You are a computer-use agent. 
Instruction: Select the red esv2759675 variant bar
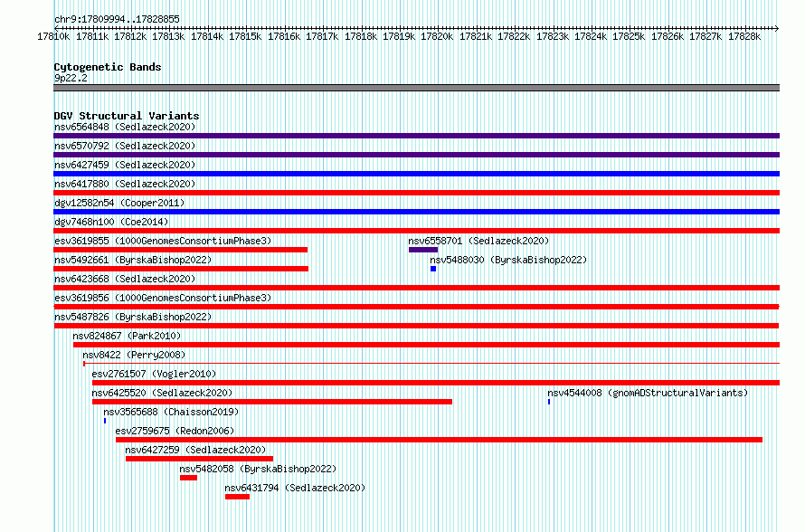pos(439,440)
